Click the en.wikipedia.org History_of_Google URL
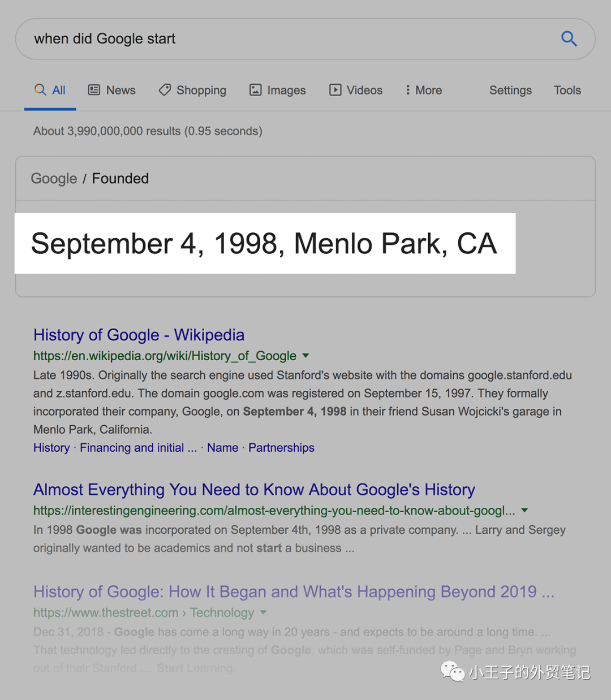The width and height of the screenshot is (611, 700). point(165,356)
